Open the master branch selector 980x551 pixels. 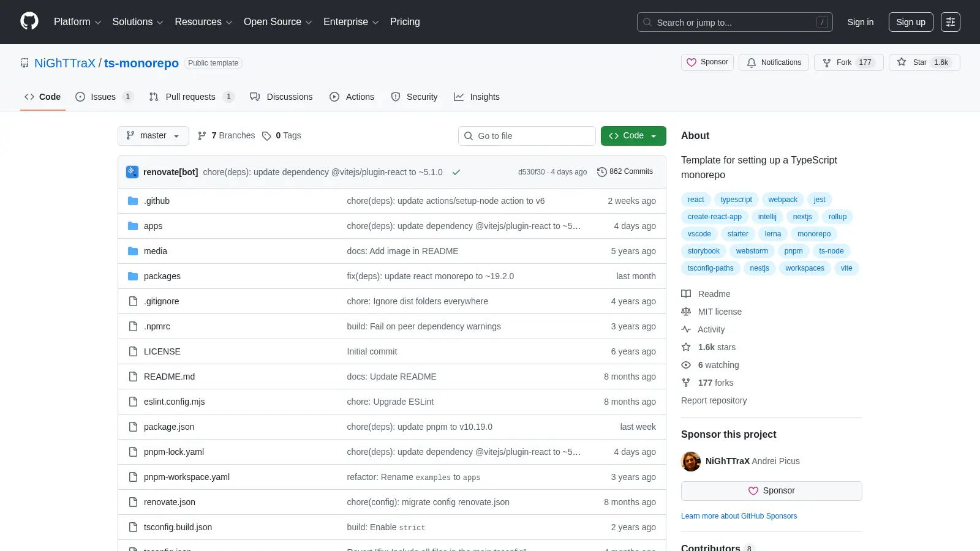pos(153,136)
